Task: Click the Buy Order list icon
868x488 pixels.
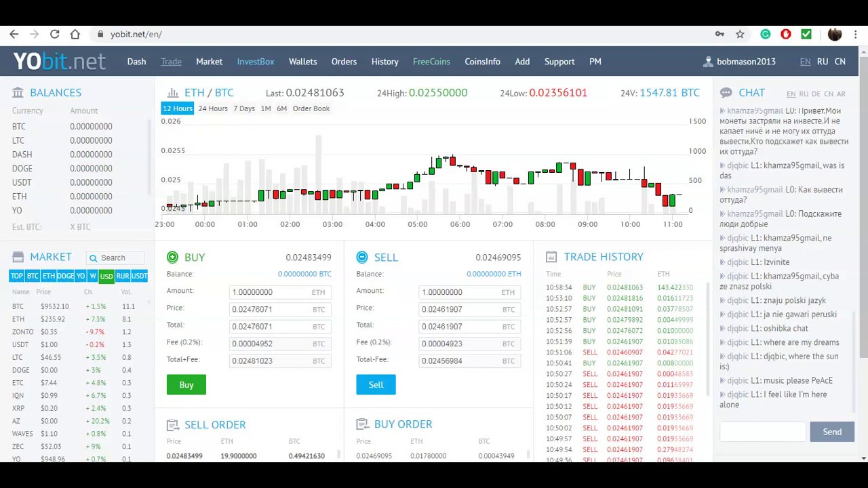Action: 362,424
